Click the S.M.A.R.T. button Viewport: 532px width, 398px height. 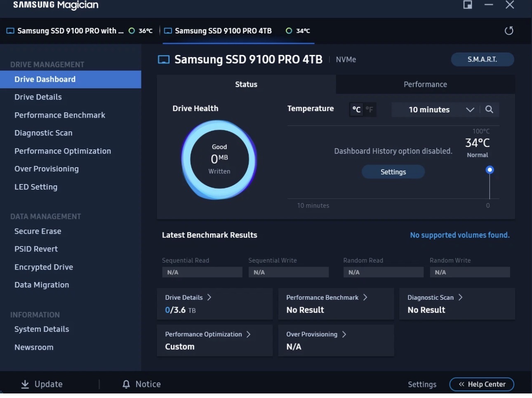pyautogui.click(x=483, y=59)
